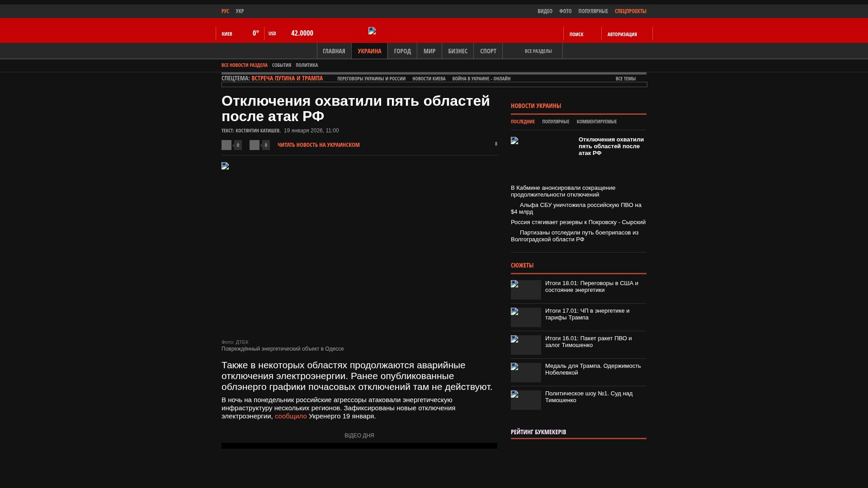Switch language to РУС
This screenshot has width=868, height=488.
pos(225,11)
